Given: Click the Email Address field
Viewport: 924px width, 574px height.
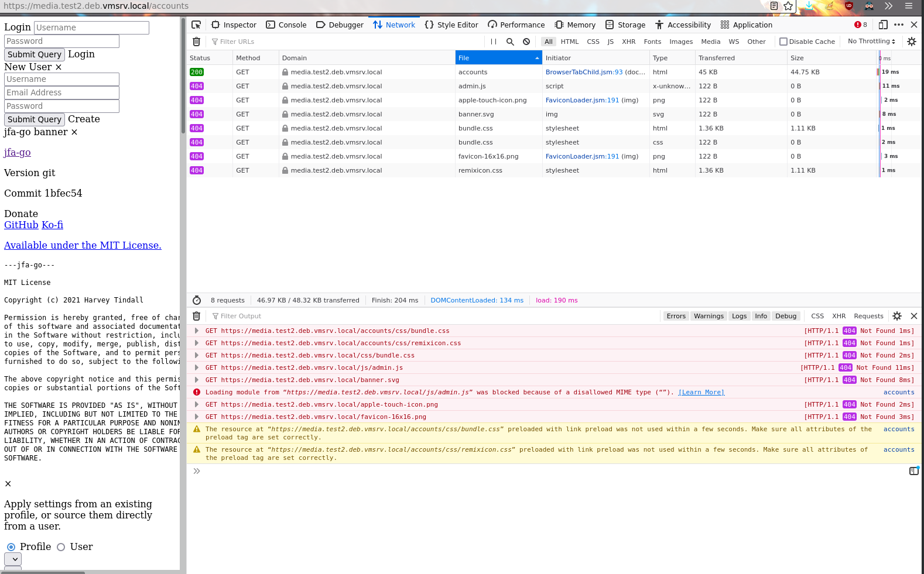Looking at the screenshot, I should point(61,92).
